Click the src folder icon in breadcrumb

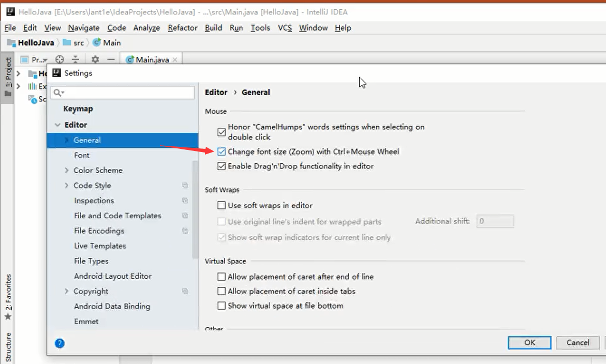(x=67, y=42)
